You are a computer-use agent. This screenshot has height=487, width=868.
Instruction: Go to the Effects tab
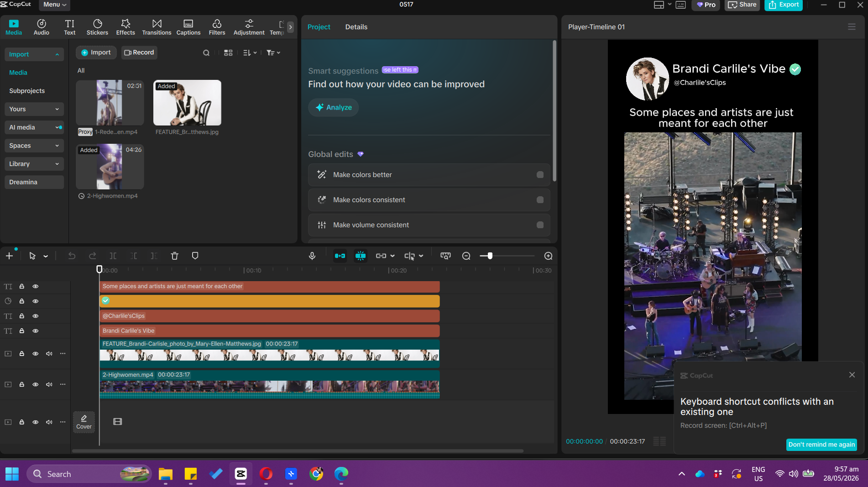(125, 27)
